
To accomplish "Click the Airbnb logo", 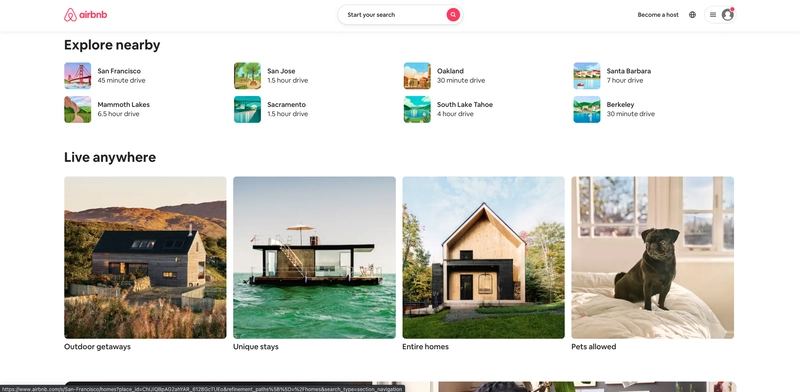I will 85,15.
